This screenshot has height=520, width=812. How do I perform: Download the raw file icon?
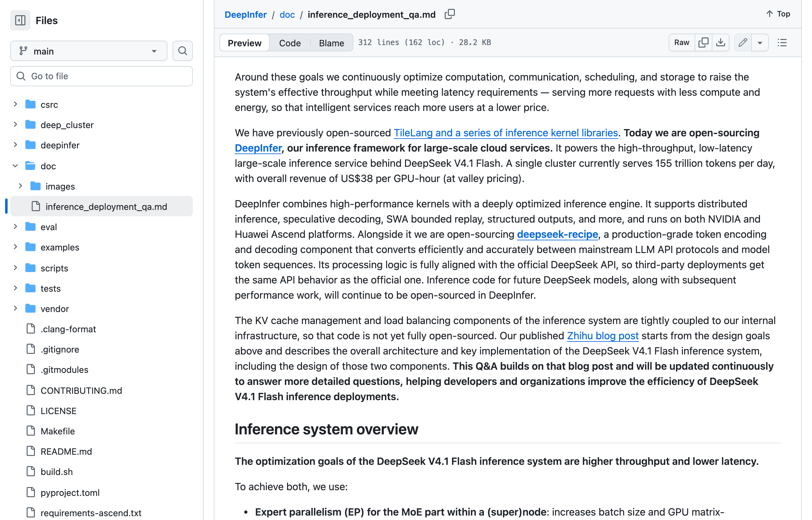pyautogui.click(x=720, y=42)
